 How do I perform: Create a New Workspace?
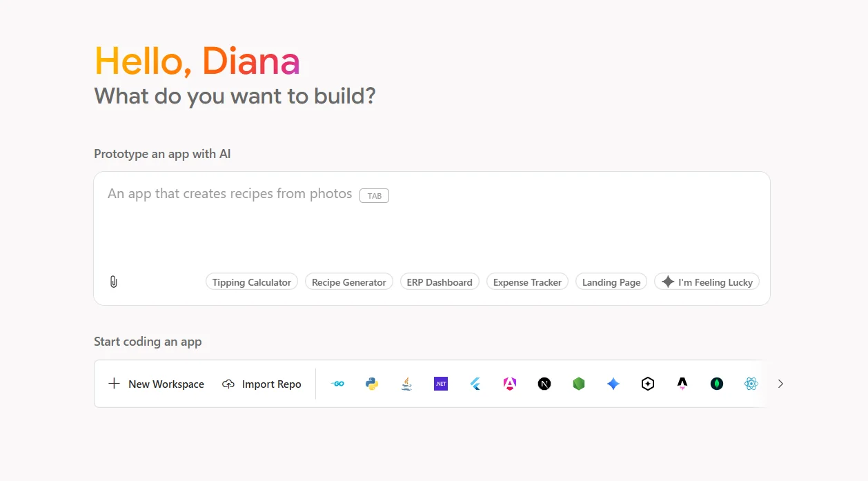pyautogui.click(x=155, y=384)
